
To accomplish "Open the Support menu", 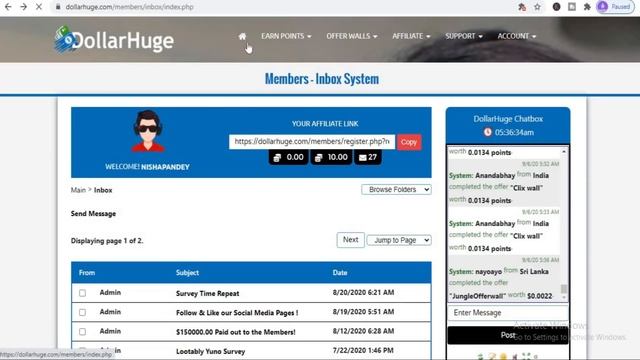I will [464, 36].
